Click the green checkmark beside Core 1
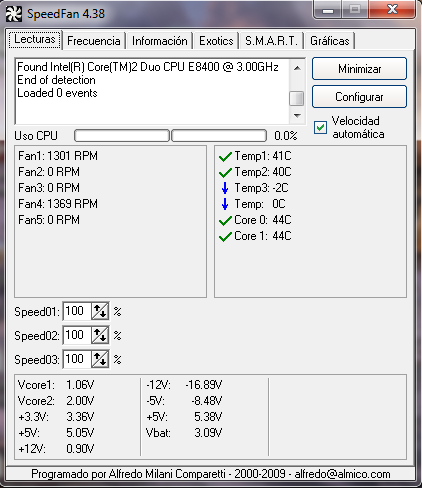The height and width of the screenshot is (488, 422). [x=225, y=236]
